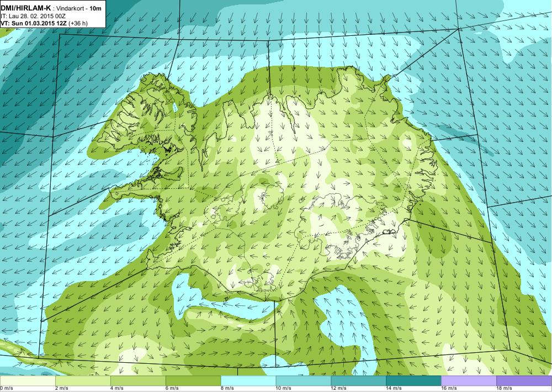This screenshot has width=552, height=392.
Task: Click the 8 m/s legend label
Action: click(x=227, y=389)
